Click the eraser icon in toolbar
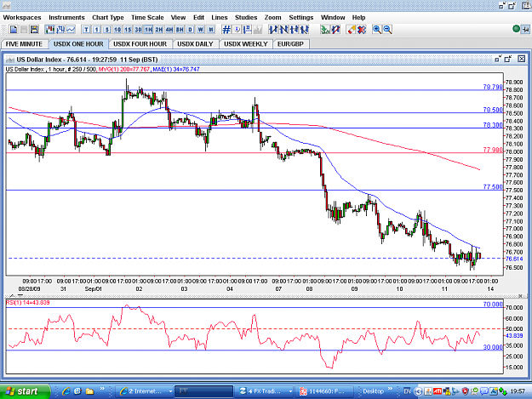Viewport: 532px width, 399px height. [x=352, y=30]
